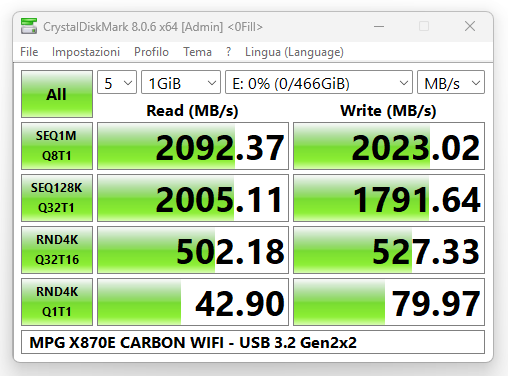Start the RND4K Q32T16 benchmark
This screenshot has width=508, height=376.
pos(57,250)
